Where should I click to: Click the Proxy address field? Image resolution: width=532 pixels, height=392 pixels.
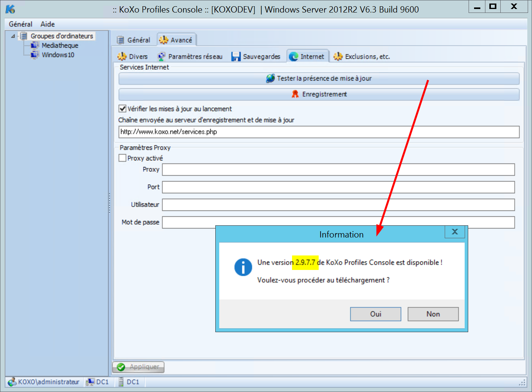tap(339, 170)
